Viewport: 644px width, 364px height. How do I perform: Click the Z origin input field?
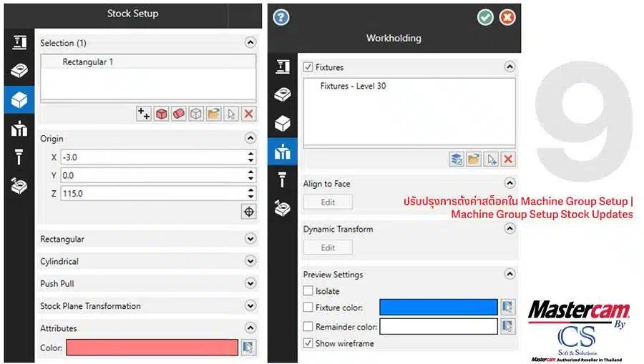(154, 193)
